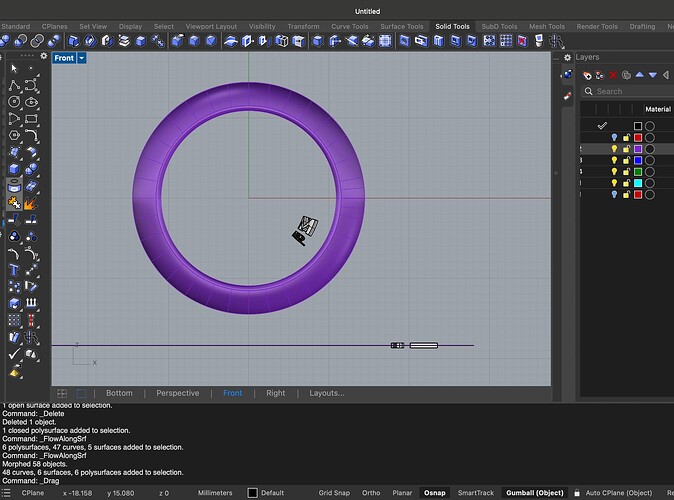Click the four-viewport layout icon
674x500 pixels.
(62, 393)
